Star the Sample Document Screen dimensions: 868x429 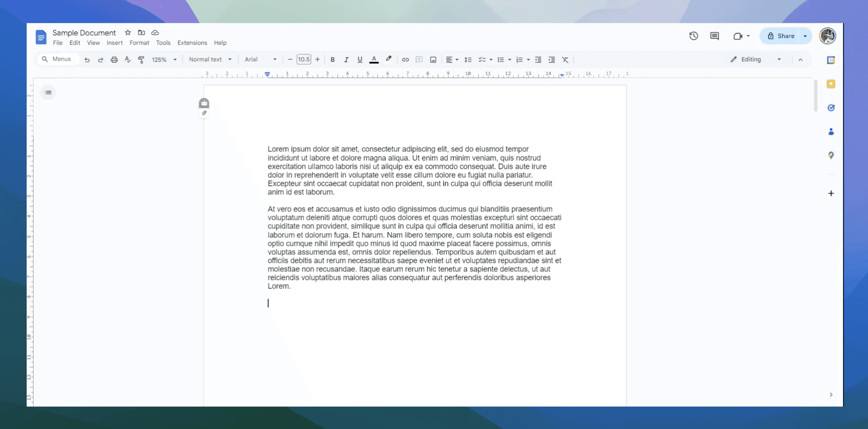pyautogui.click(x=127, y=33)
